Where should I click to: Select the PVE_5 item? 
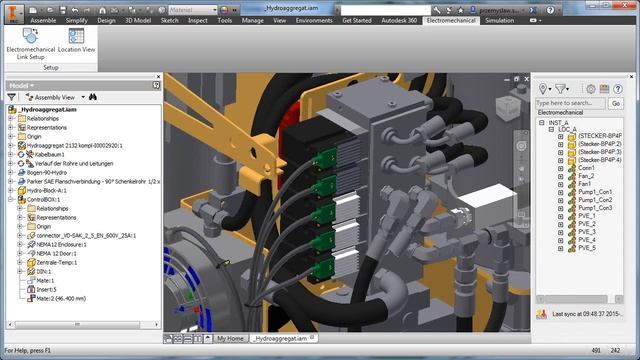[x=587, y=248]
